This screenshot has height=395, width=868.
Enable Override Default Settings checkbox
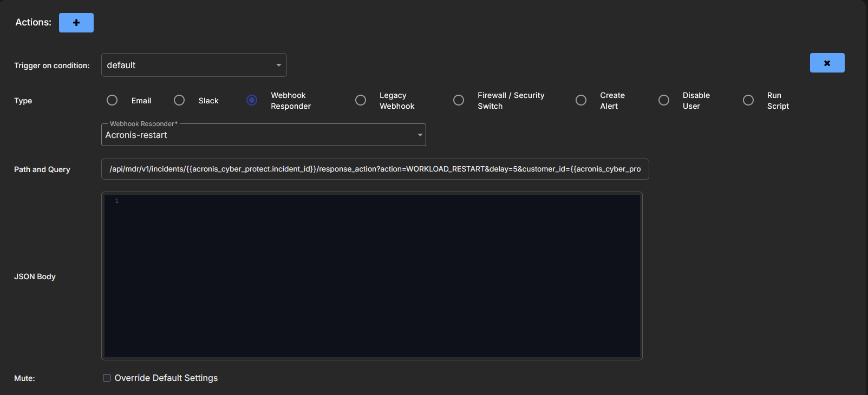click(x=107, y=378)
